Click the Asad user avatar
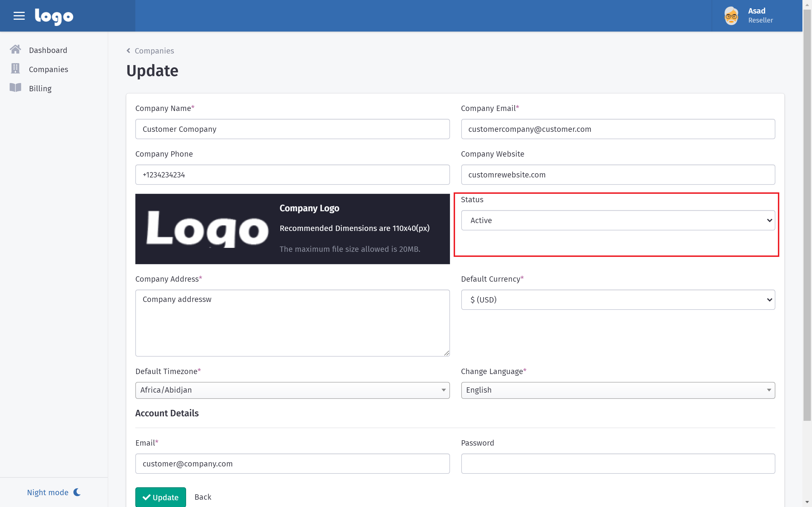The height and width of the screenshot is (507, 812). [x=731, y=16]
